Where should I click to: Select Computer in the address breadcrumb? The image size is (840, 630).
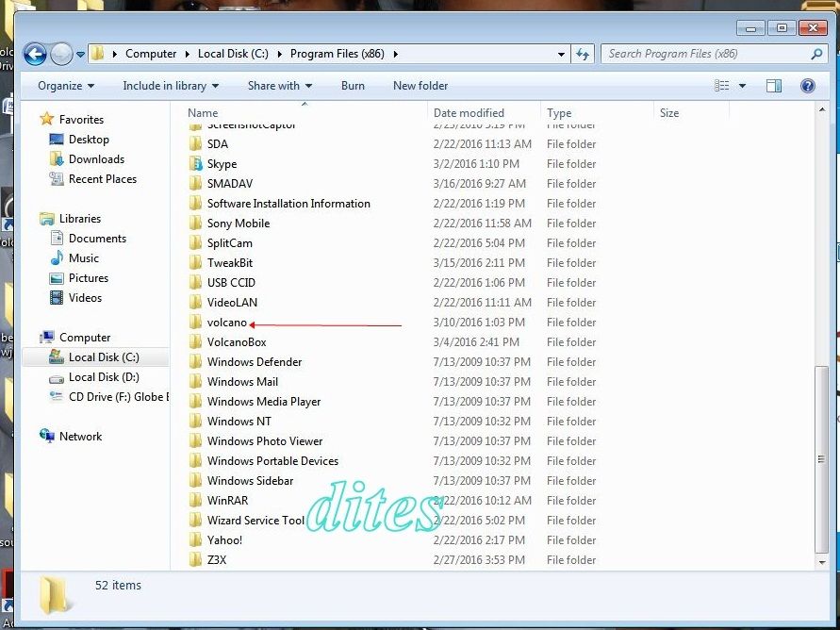pos(151,54)
